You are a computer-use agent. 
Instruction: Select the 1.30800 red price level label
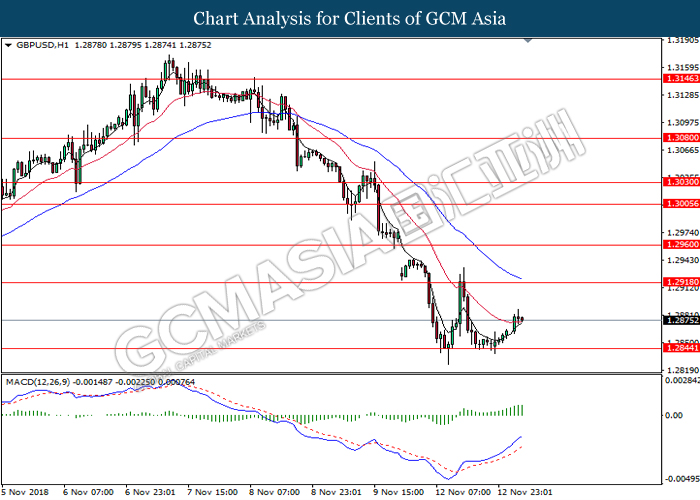pos(681,138)
